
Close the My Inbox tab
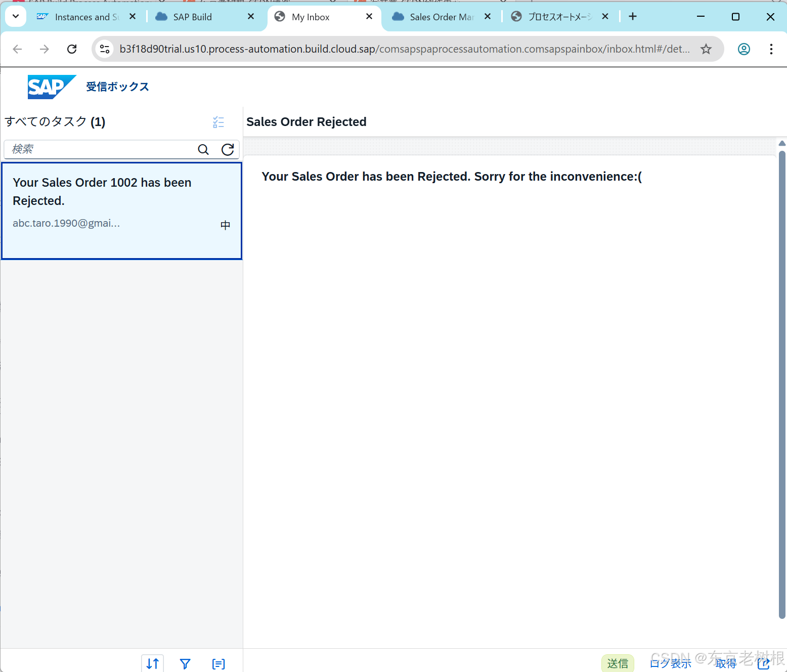tap(369, 17)
